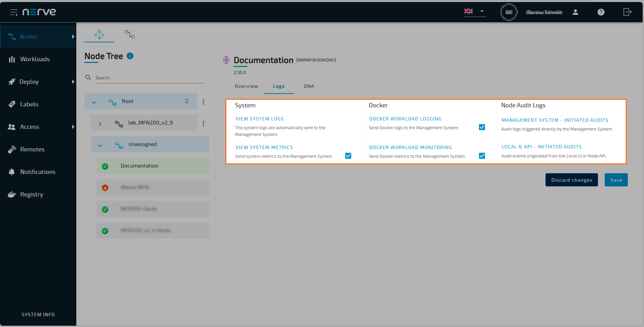Switch to the Overview tab
Image resolution: width=644 pixels, height=327 pixels.
click(246, 86)
